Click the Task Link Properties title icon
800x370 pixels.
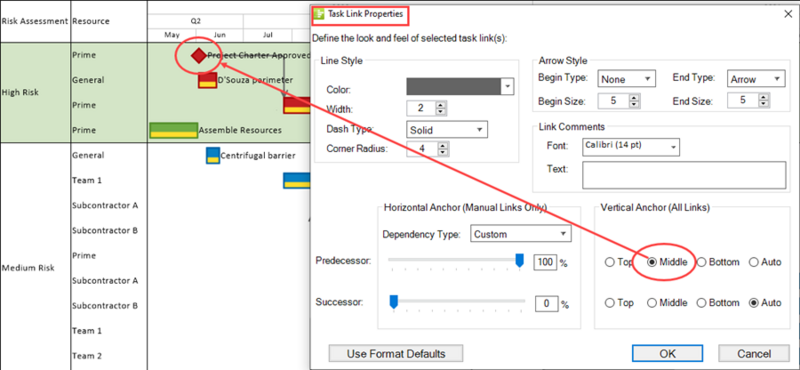pyautogui.click(x=319, y=14)
